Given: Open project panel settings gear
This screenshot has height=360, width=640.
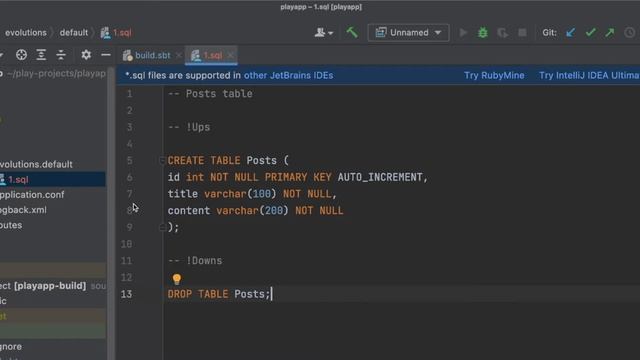Looking at the screenshot, I should click(x=86, y=55).
